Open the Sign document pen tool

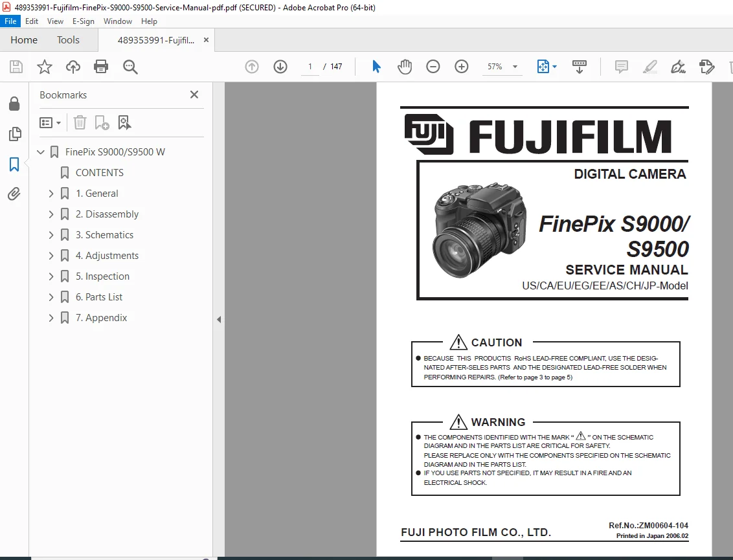tap(678, 67)
